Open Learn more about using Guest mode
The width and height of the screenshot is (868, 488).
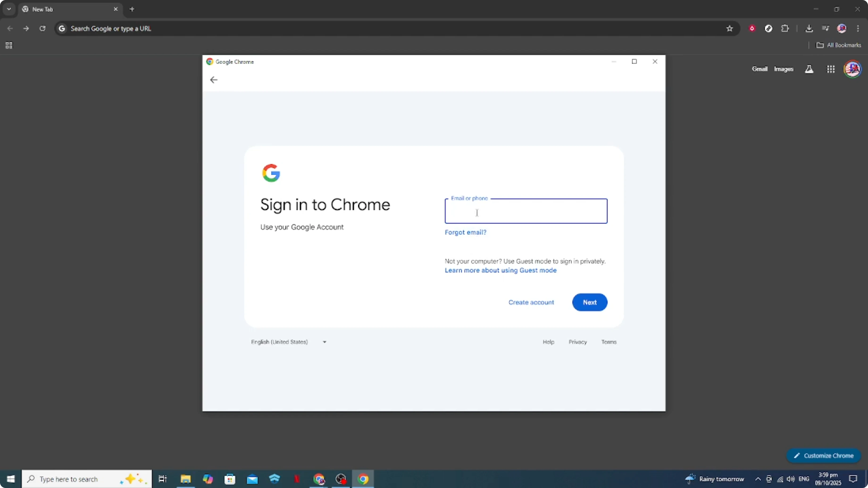point(500,270)
